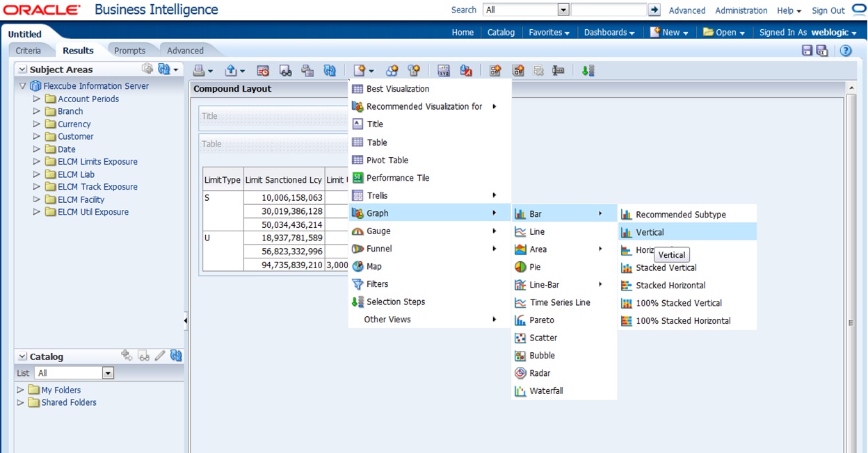Select Waterfall graph type
868x453 pixels.
tap(564, 390)
